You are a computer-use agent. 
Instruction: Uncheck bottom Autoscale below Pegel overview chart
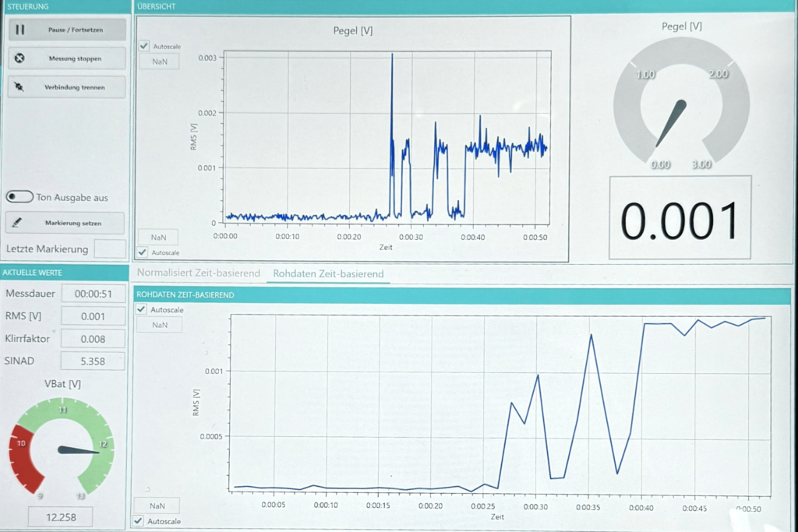[142, 252]
